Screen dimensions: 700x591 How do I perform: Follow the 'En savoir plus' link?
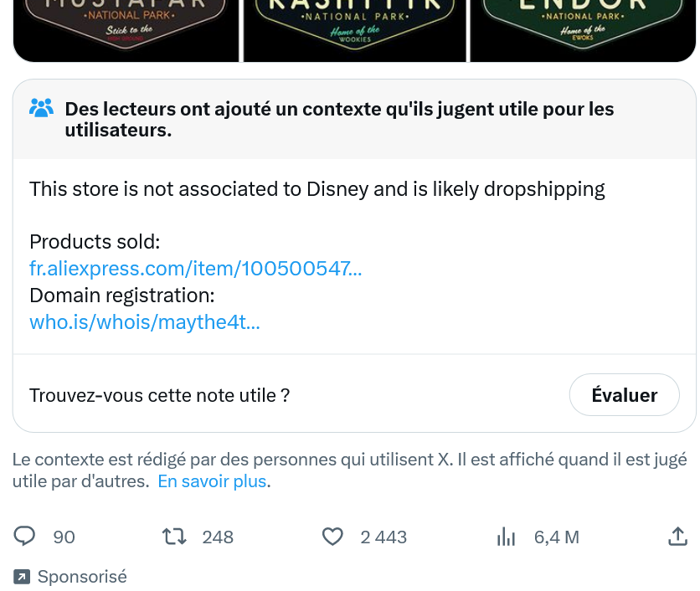(212, 481)
